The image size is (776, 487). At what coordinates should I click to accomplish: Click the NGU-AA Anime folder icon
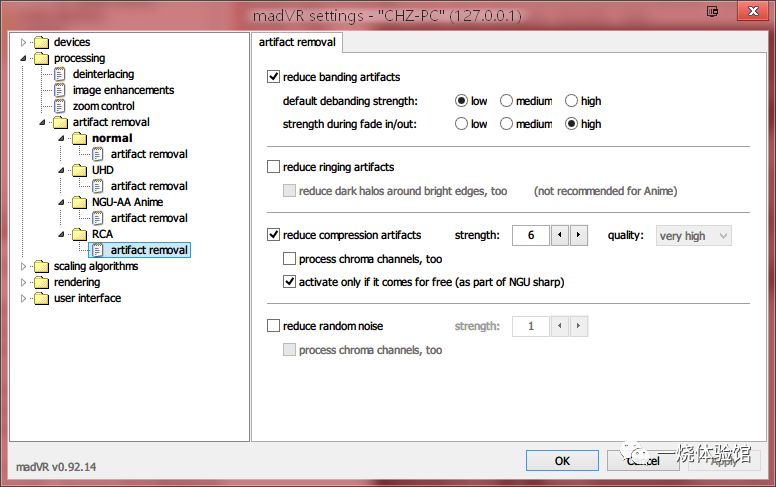point(79,202)
